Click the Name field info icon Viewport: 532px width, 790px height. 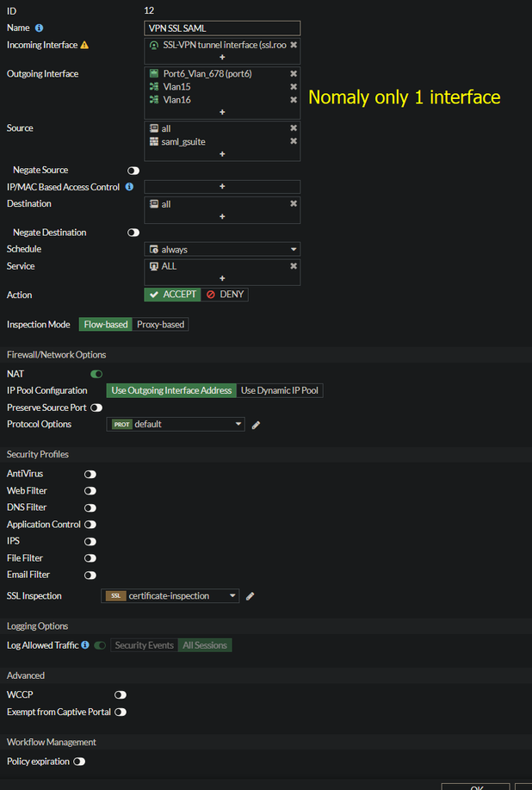pyautogui.click(x=39, y=28)
